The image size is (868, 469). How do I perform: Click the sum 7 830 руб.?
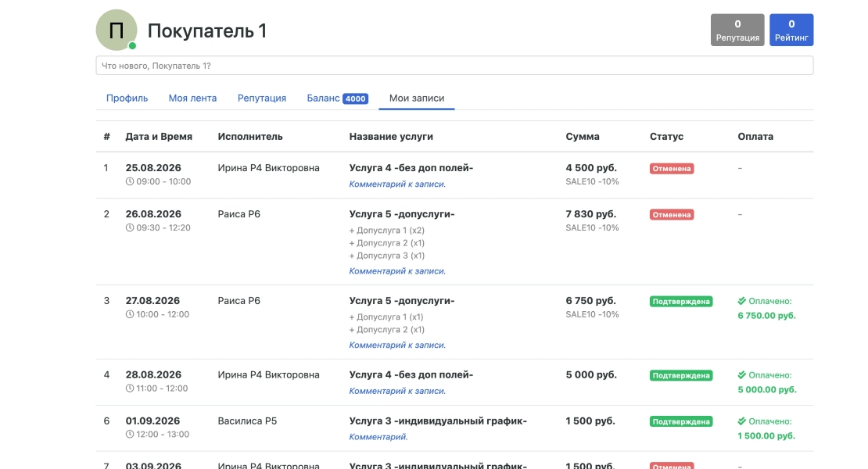[590, 214]
